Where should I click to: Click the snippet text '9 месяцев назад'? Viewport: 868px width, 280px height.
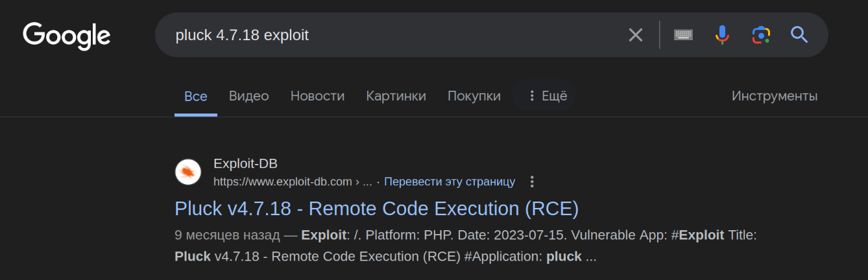click(x=227, y=235)
